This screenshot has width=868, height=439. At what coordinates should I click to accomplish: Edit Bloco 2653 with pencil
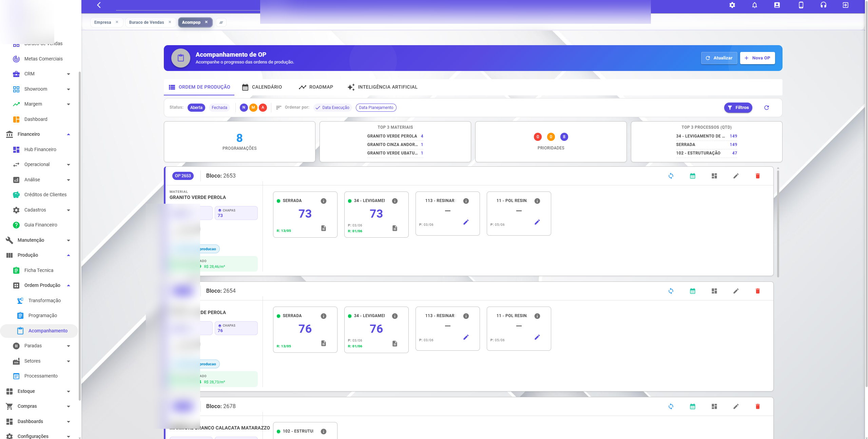tap(736, 176)
